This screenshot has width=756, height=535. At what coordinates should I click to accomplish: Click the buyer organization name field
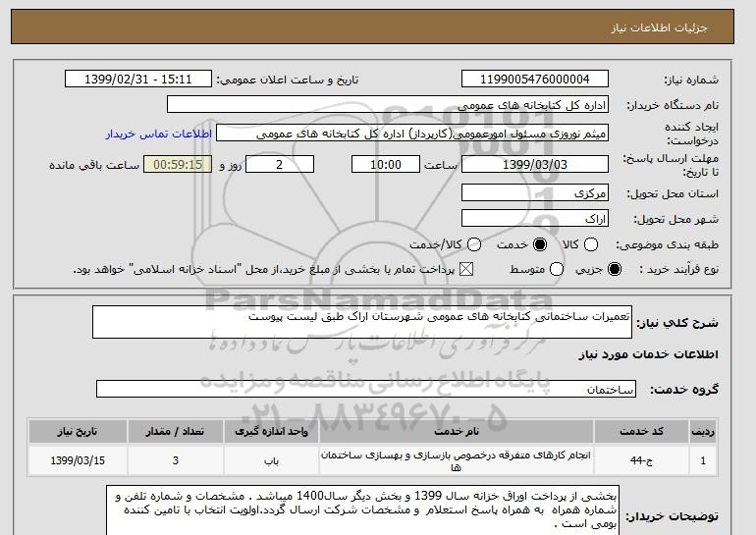pos(388,105)
